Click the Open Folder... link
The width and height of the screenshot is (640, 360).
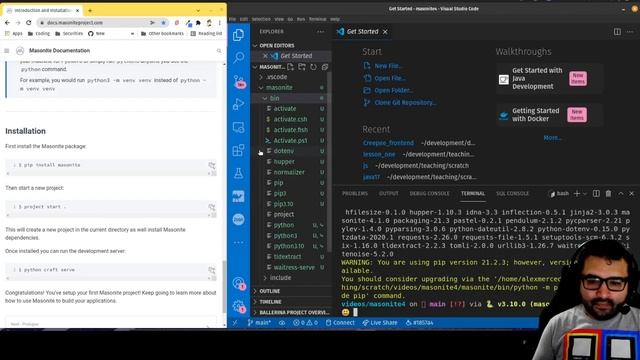coord(393,91)
